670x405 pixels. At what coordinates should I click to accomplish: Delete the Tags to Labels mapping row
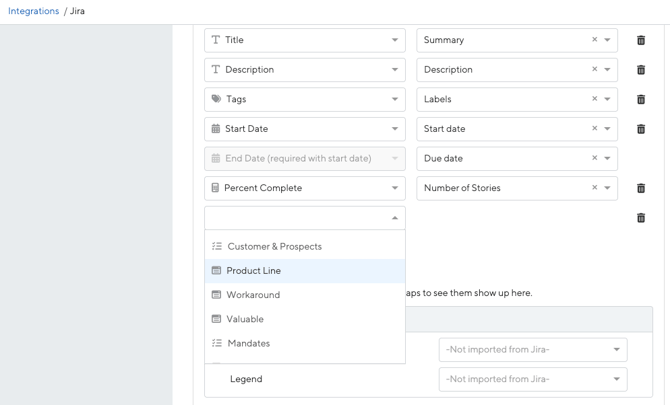[641, 100]
